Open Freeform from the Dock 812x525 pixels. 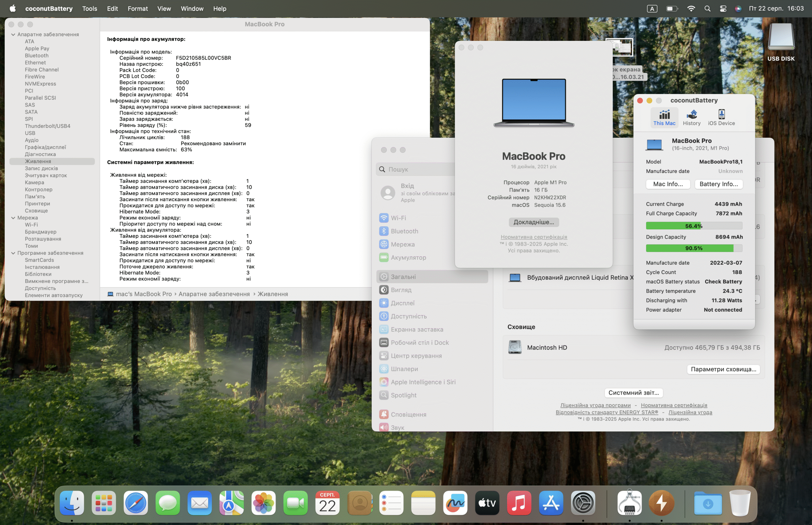point(455,503)
